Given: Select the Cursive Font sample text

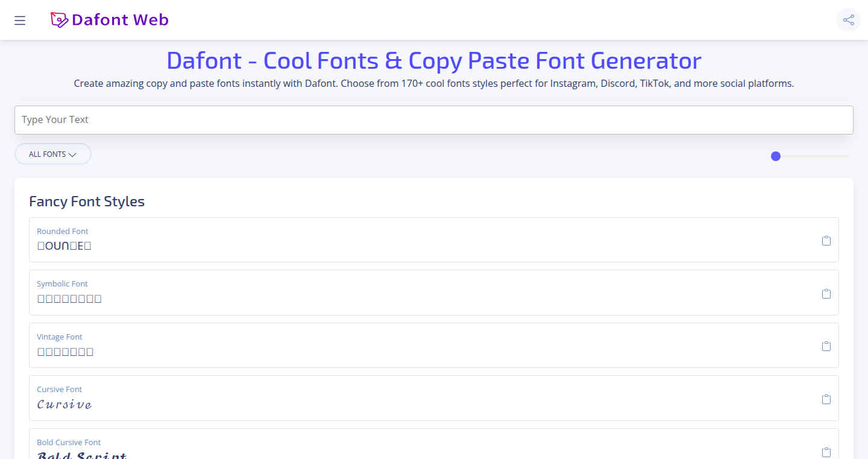Looking at the screenshot, I should [x=64, y=404].
